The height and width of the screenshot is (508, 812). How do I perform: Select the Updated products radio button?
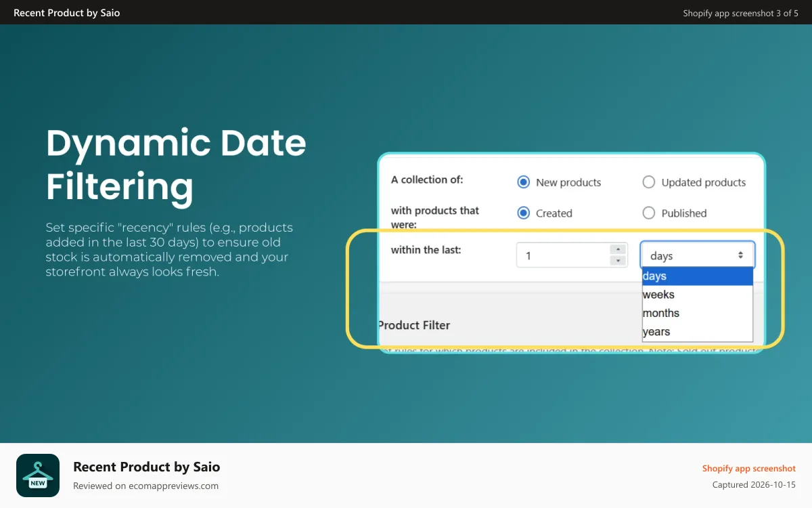pos(649,182)
